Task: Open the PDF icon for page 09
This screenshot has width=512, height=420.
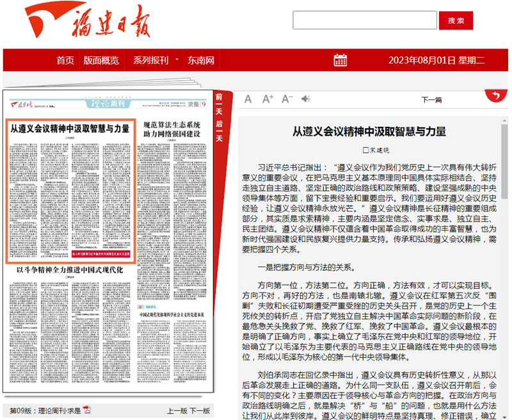Action: pos(87,410)
